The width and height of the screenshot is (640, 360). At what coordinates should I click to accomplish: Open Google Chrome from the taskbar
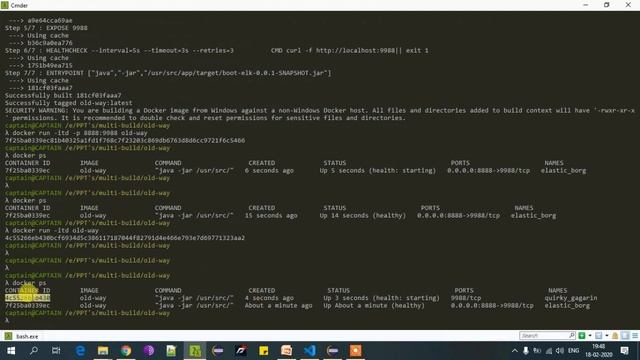pos(126,351)
